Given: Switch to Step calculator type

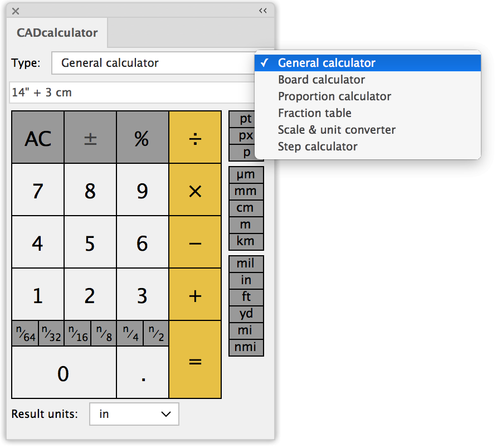Looking at the screenshot, I should click(x=318, y=147).
